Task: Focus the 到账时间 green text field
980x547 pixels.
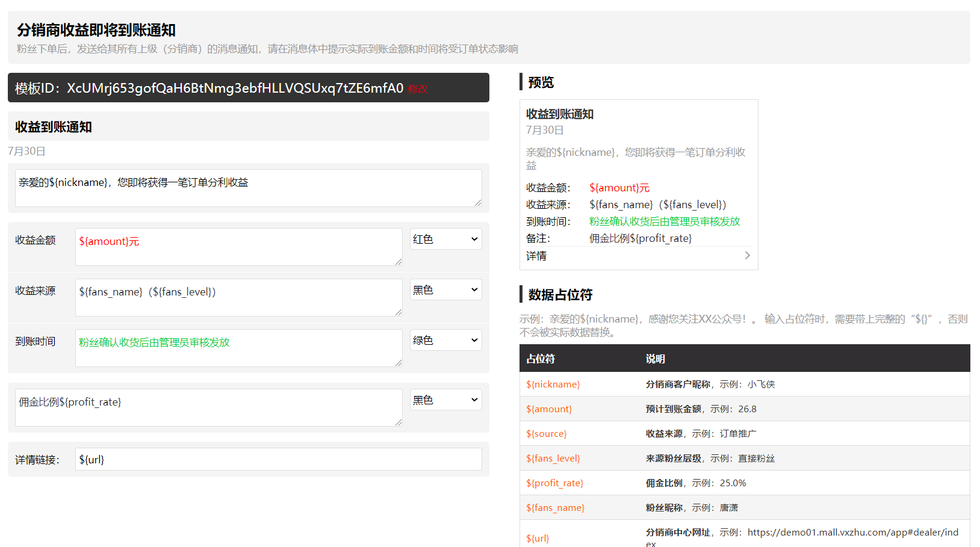Action: pos(238,348)
